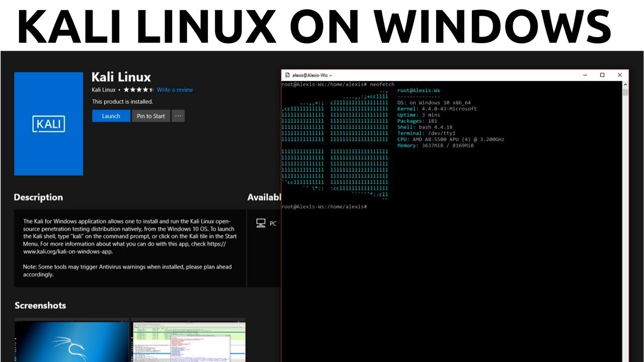
Task: Open the ellipsis more-options menu beside Pin to Start
Action: coord(178,116)
